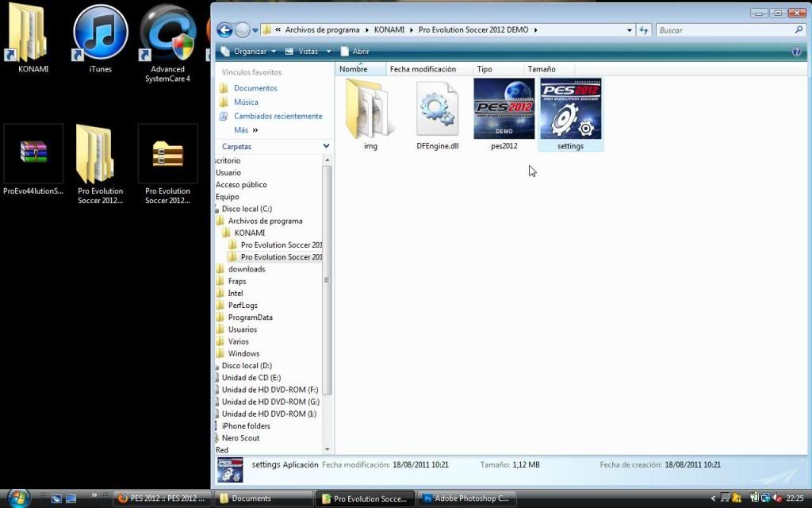Select ProEvo44lutionS archive on desktop
This screenshot has width=812, height=508.
[33, 153]
